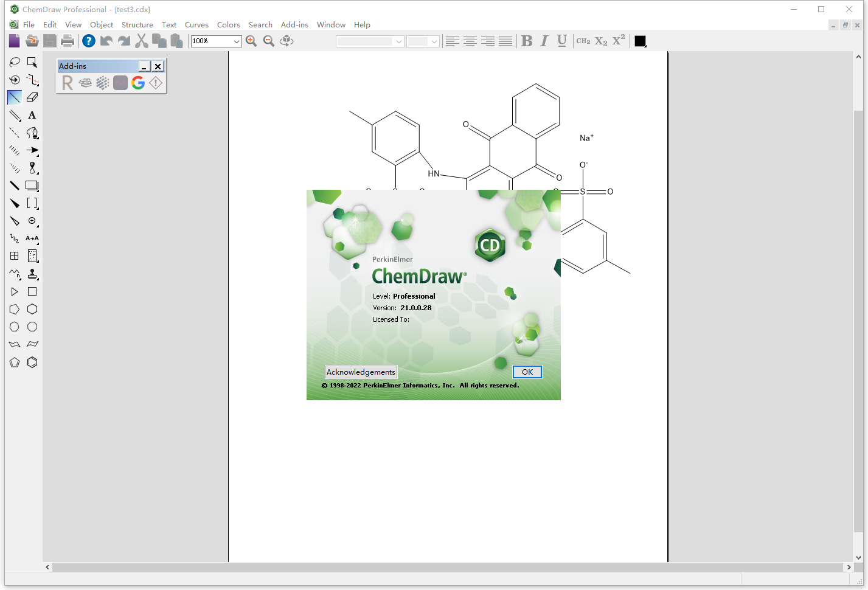The image size is (868, 590).
Task: Select the Cyclobutane ring tool
Action: [32, 292]
